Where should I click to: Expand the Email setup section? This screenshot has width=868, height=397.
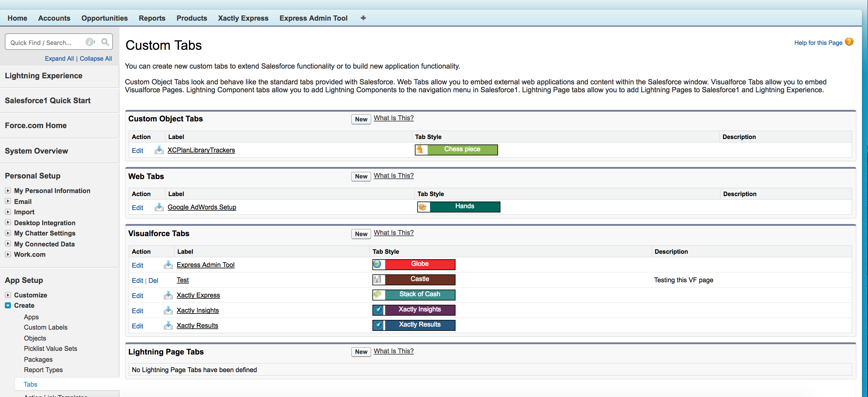pyautogui.click(x=8, y=201)
